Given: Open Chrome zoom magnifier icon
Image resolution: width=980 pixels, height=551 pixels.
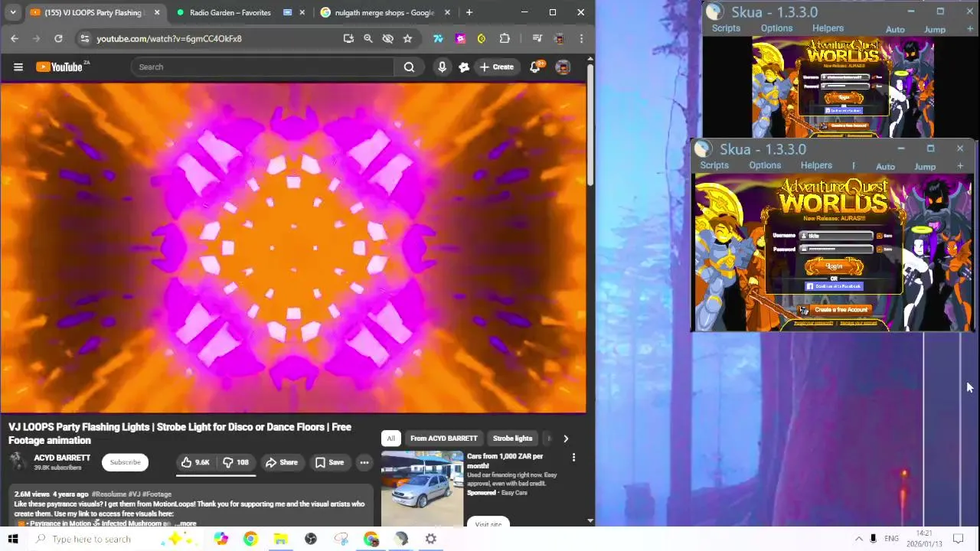Looking at the screenshot, I should [x=368, y=38].
